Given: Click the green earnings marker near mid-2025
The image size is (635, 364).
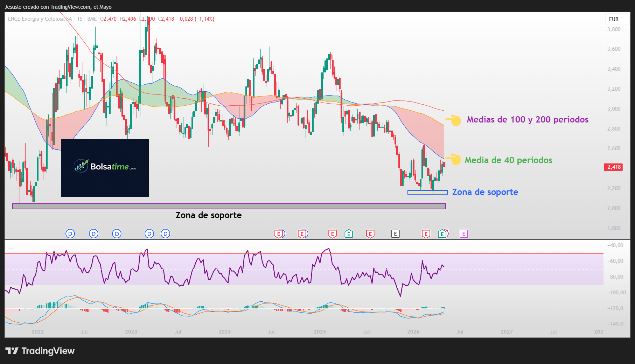Looking at the screenshot, I should coord(348,234).
